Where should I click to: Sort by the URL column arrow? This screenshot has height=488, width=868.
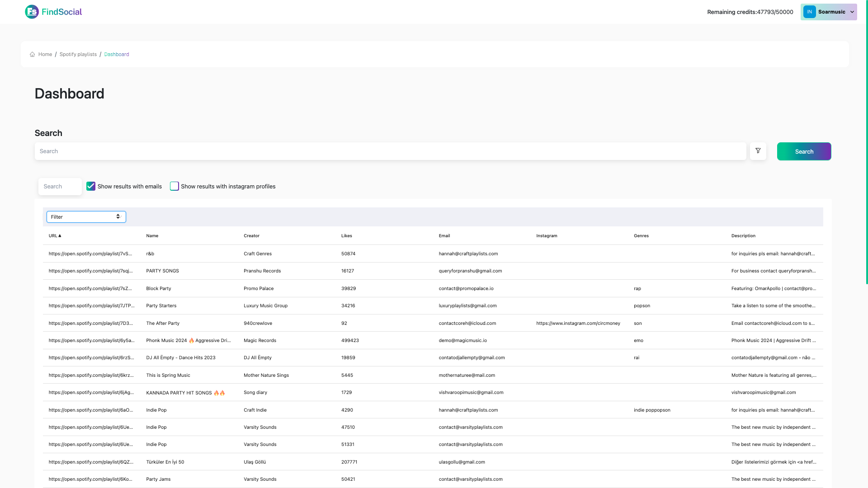[x=60, y=236]
